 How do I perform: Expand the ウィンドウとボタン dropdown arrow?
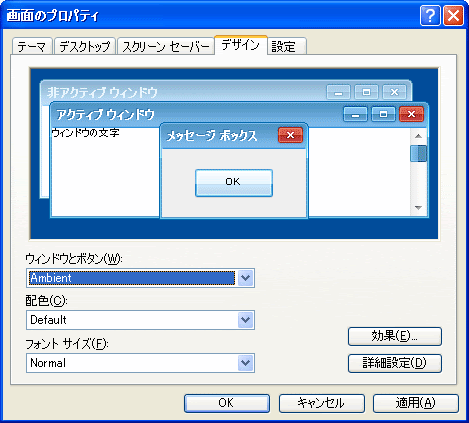246,278
